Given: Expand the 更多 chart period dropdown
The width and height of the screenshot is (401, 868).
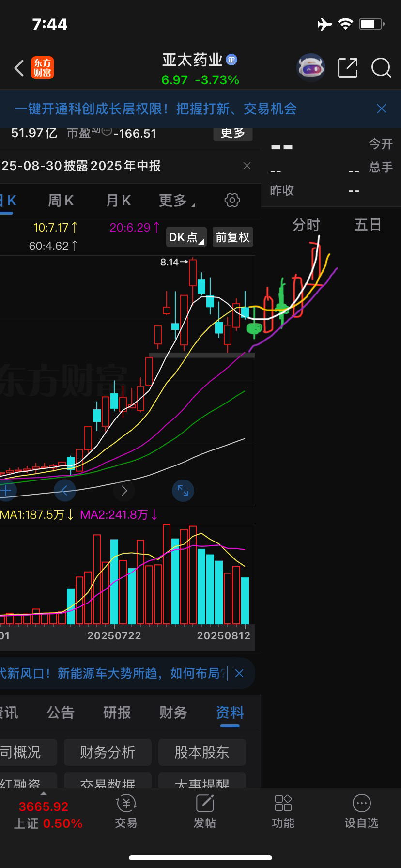Looking at the screenshot, I should (177, 201).
